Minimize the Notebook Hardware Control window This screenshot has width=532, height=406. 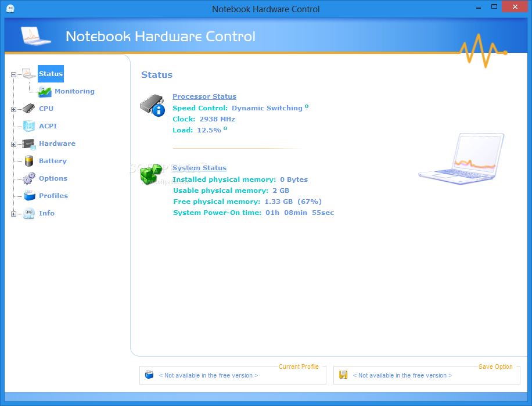[479, 7]
